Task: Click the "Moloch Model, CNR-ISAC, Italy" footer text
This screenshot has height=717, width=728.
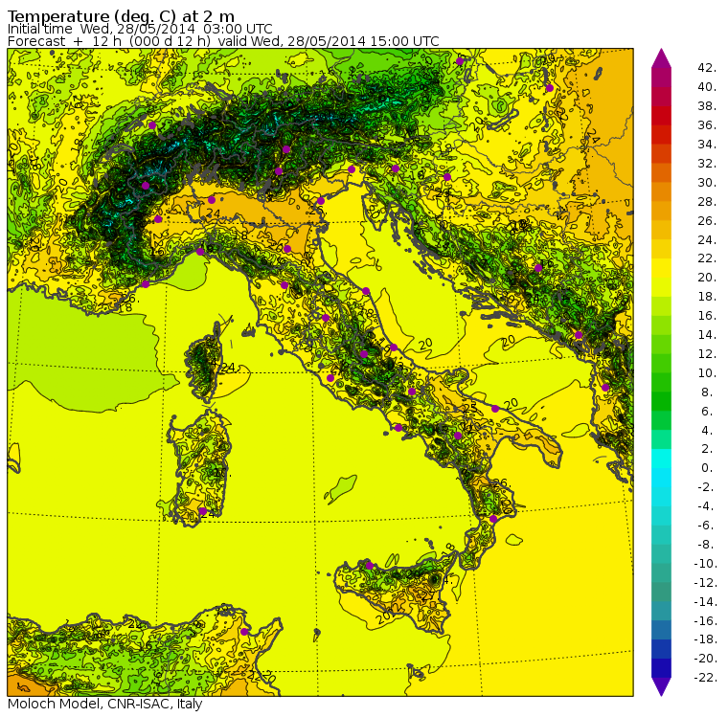Action: click(x=105, y=704)
